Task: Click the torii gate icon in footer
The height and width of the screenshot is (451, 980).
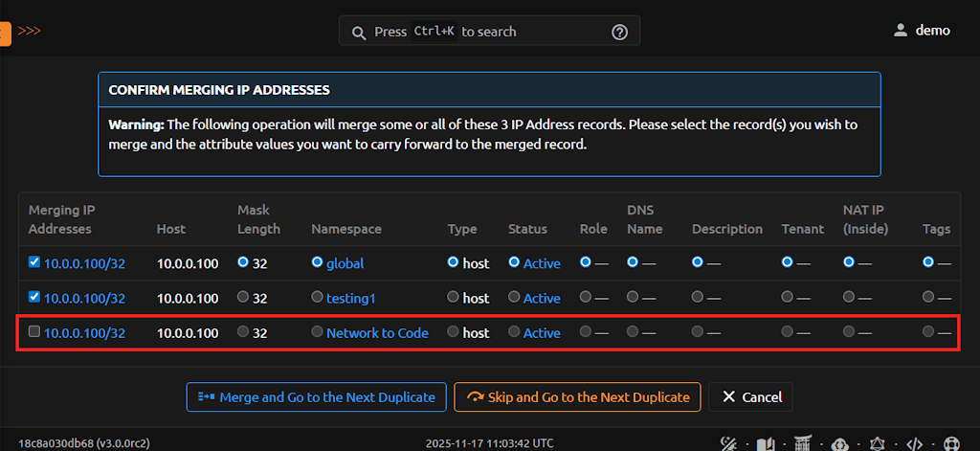Action: click(x=802, y=443)
